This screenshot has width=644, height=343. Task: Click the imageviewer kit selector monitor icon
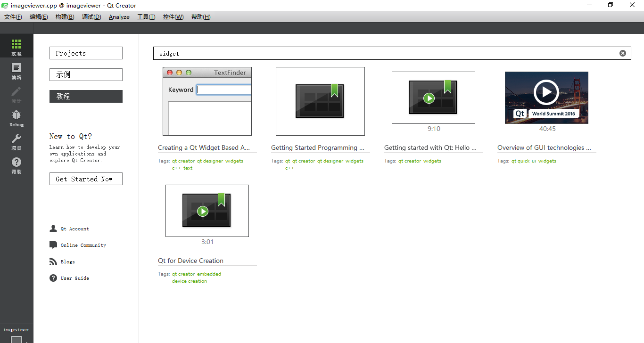tap(17, 339)
